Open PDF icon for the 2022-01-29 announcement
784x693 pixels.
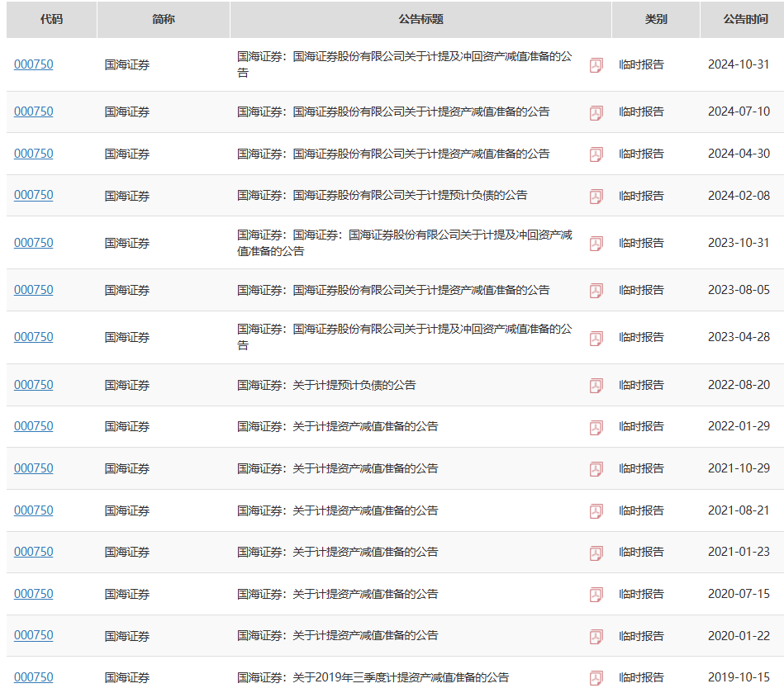[x=596, y=428]
